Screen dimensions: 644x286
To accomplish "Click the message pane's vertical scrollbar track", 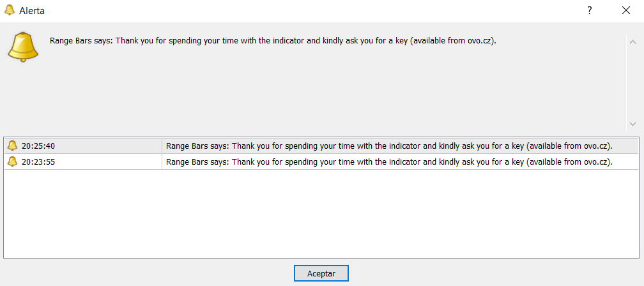I will pos(632,83).
